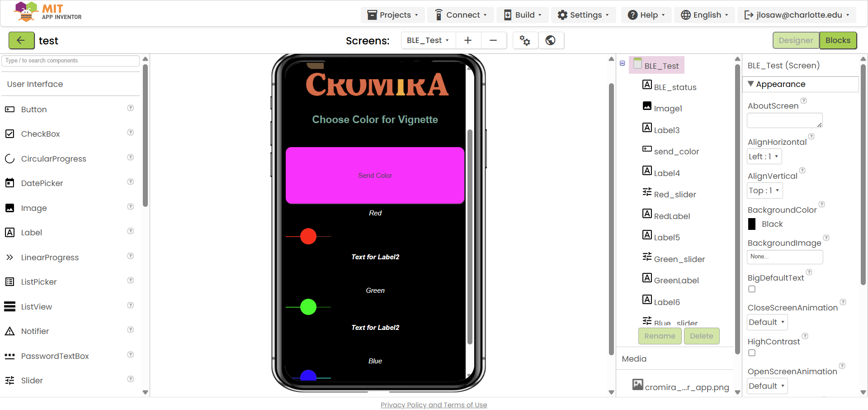Click the MIT App Inventor logo

48,12
